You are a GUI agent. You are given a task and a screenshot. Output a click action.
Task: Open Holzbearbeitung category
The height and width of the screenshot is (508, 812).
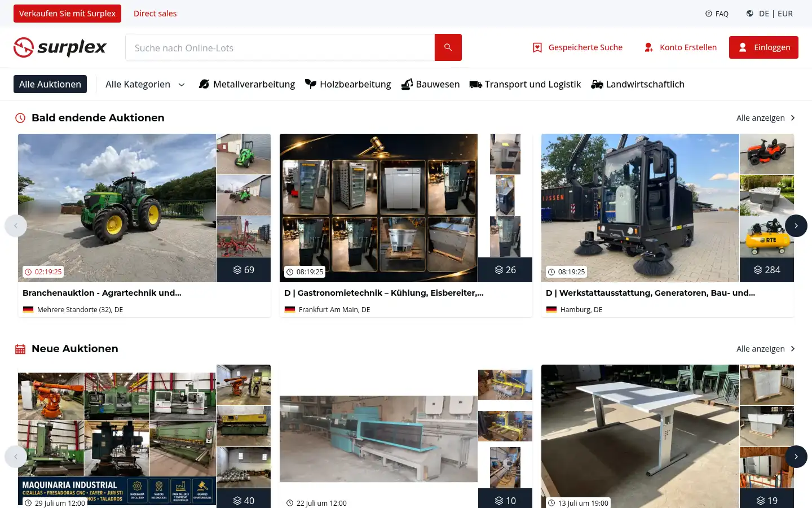[x=348, y=84]
